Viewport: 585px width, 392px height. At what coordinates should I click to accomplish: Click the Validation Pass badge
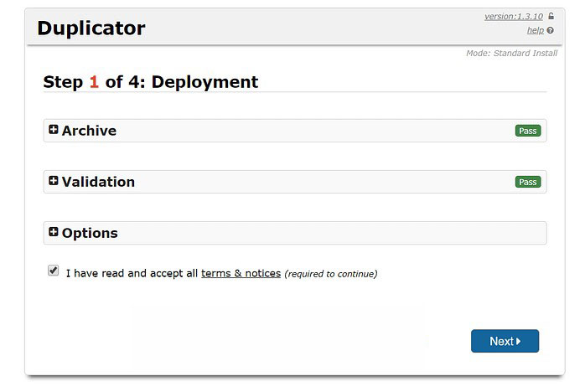pos(528,182)
